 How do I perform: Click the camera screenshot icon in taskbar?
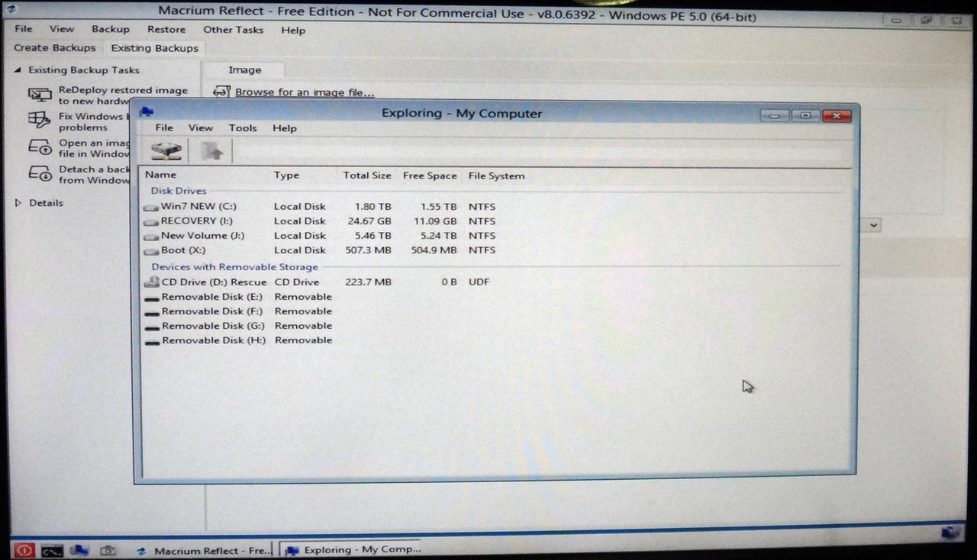108,550
